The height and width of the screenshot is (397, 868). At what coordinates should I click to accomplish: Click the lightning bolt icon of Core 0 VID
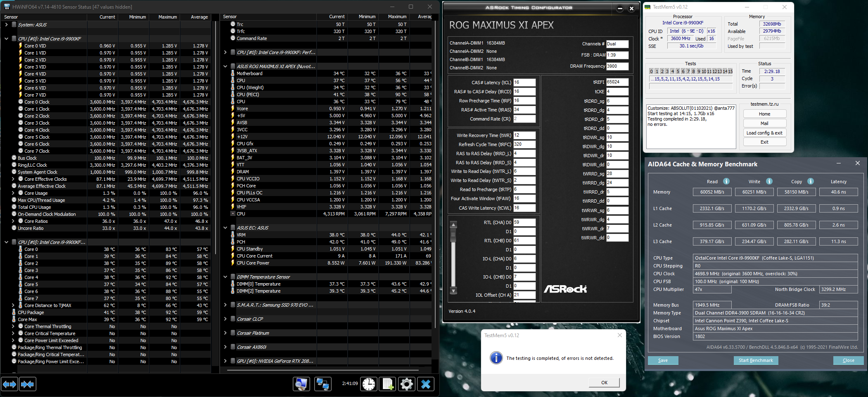click(20, 46)
